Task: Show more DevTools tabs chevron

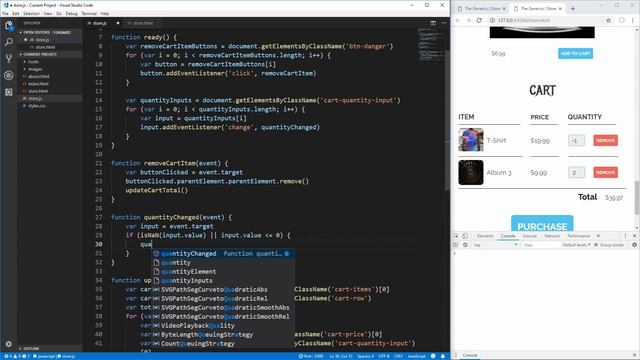Action: [598, 236]
